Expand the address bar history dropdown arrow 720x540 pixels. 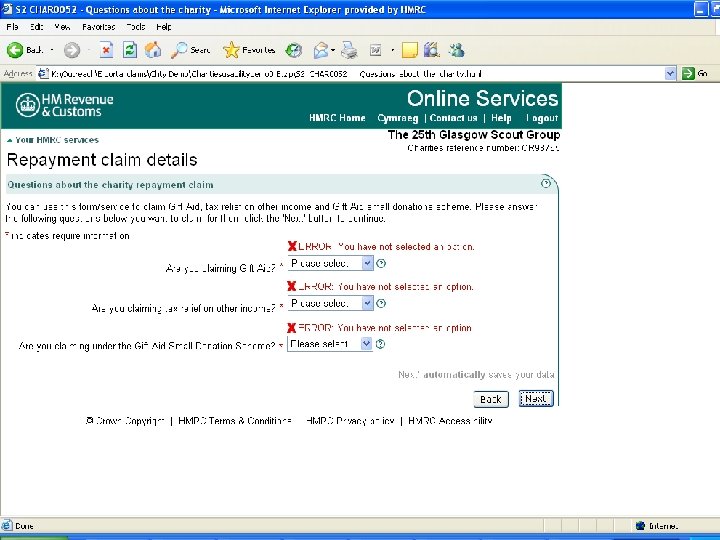[670, 73]
